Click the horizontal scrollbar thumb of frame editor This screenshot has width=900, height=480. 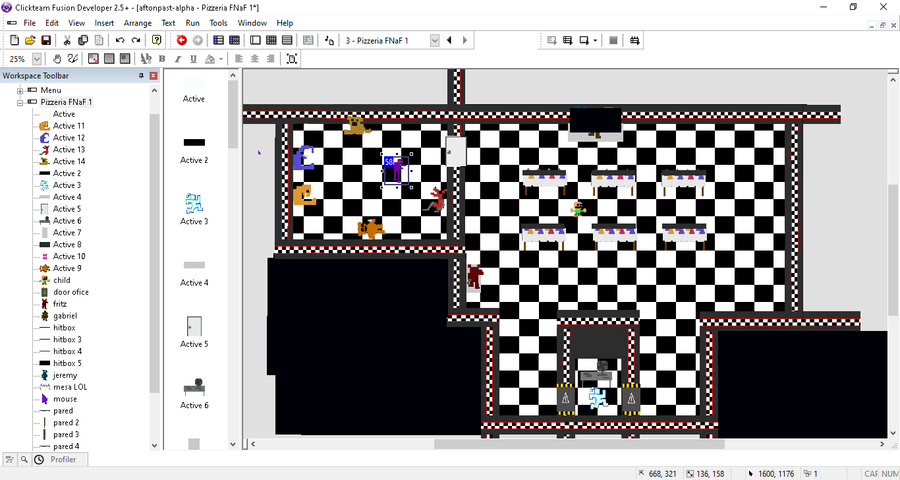click(579, 444)
